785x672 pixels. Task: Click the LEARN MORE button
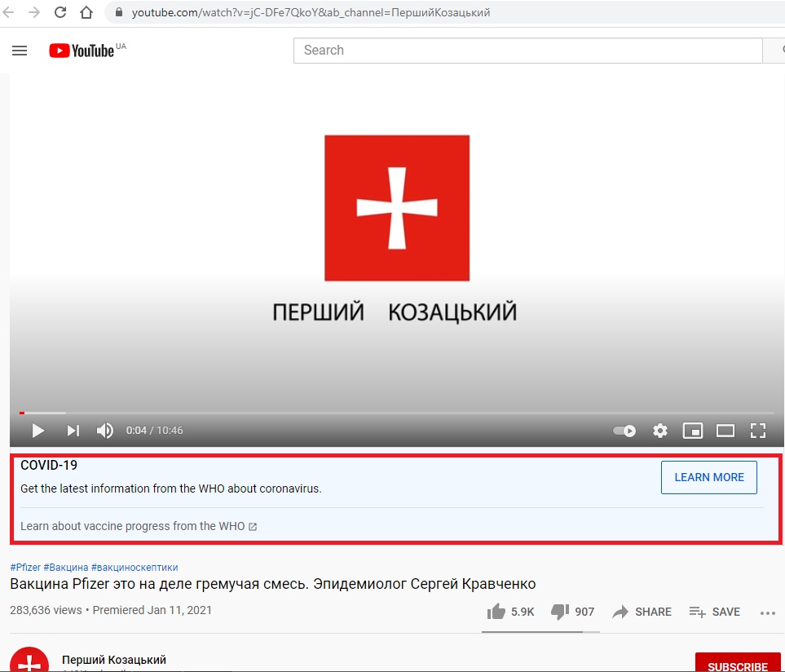[709, 477]
